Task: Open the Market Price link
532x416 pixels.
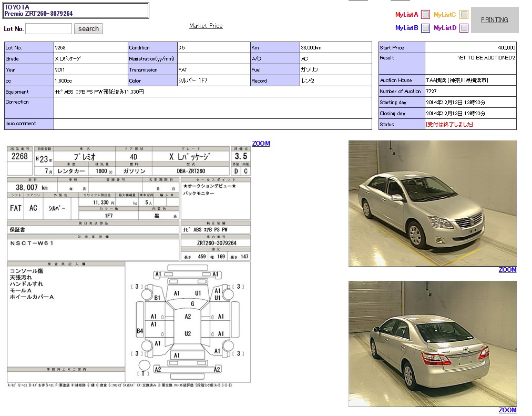Action: 206,26
